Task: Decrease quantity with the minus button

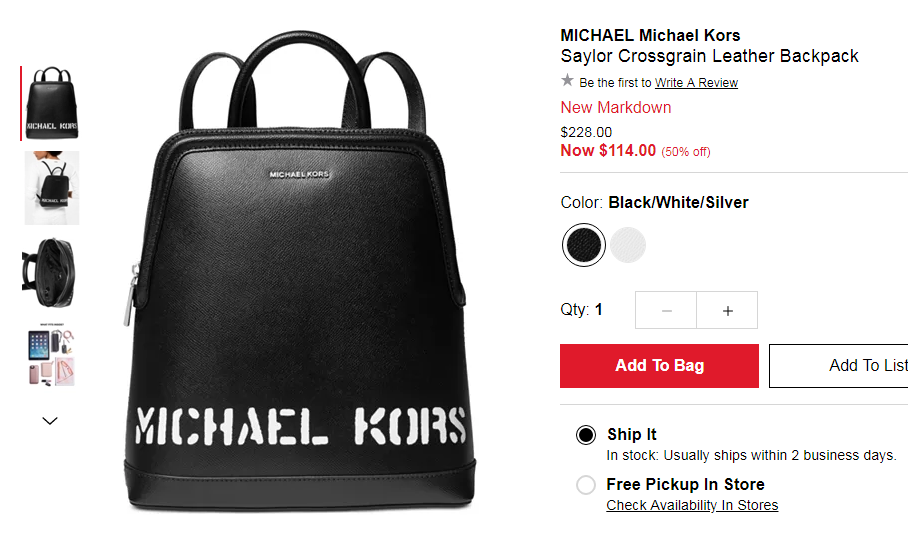Action: click(666, 310)
